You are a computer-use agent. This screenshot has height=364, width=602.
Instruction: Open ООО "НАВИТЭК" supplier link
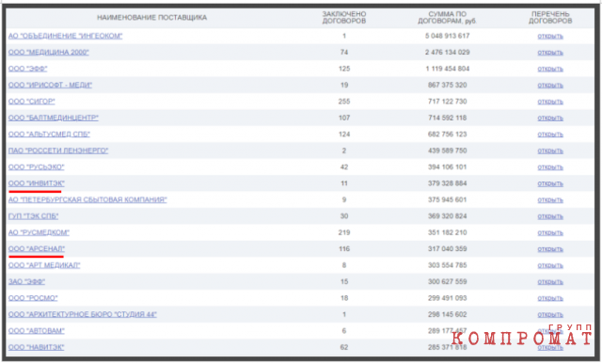click(36, 347)
